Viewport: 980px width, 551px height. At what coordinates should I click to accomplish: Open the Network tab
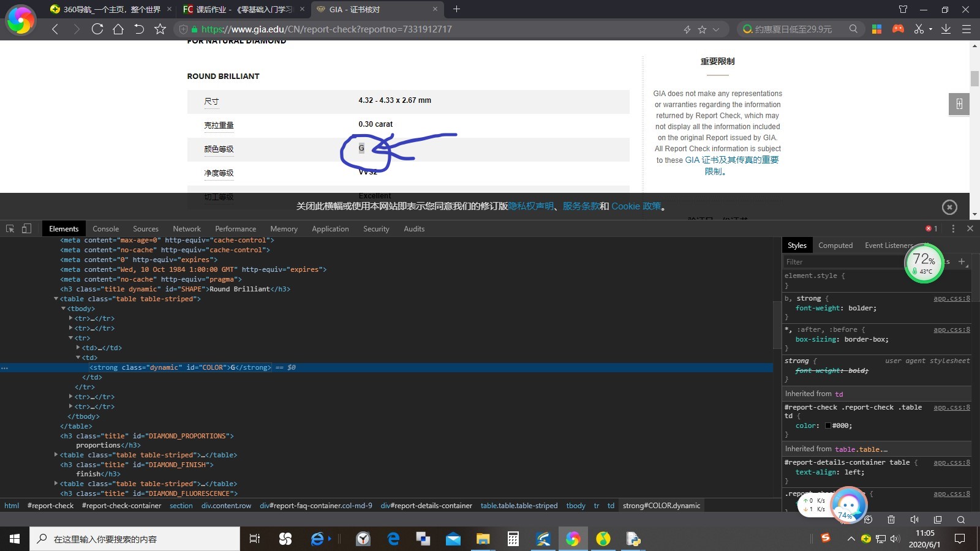pyautogui.click(x=187, y=228)
